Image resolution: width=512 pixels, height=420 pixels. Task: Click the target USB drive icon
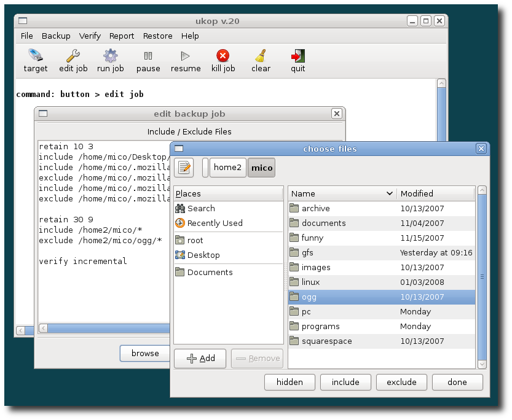[x=35, y=56]
